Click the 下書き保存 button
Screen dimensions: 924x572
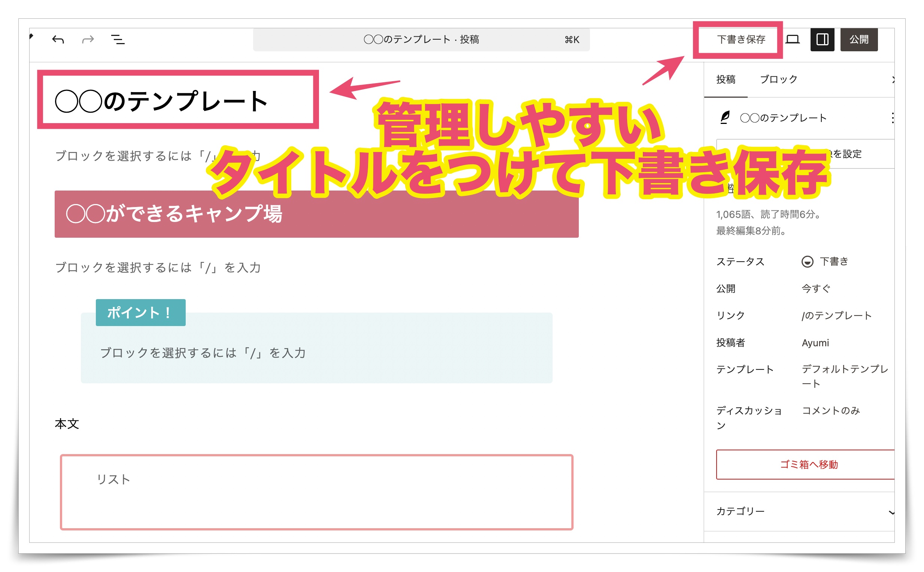pyautogui.click(x=741, y=39)
